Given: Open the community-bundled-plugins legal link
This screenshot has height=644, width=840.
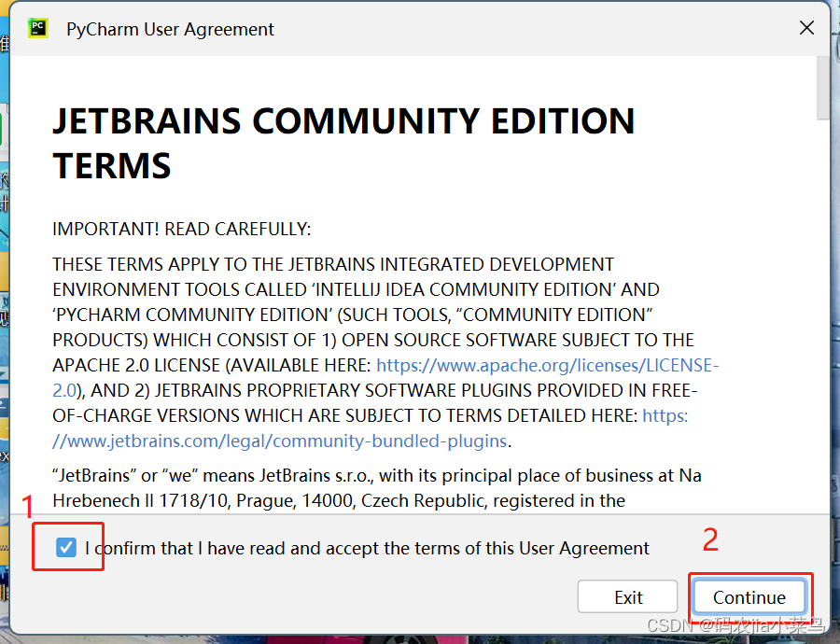Looking at the screenshot, I should (280, 441).
